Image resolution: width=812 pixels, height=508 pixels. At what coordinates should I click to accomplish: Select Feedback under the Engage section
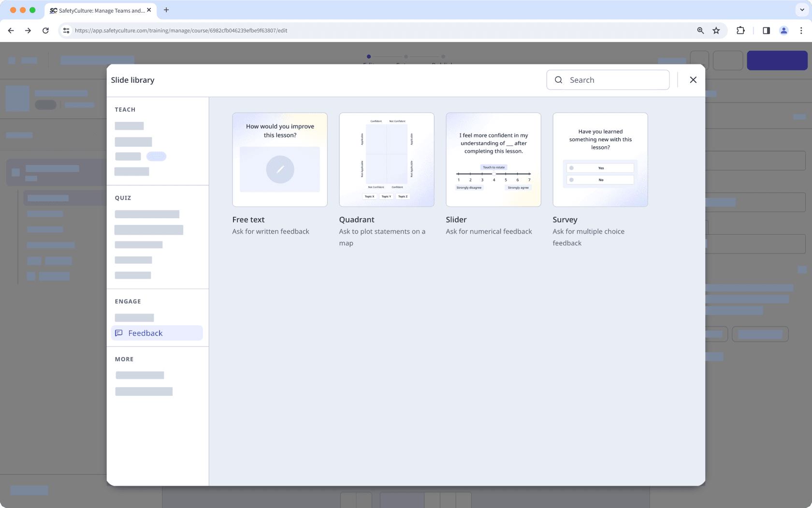coord(145,333)
